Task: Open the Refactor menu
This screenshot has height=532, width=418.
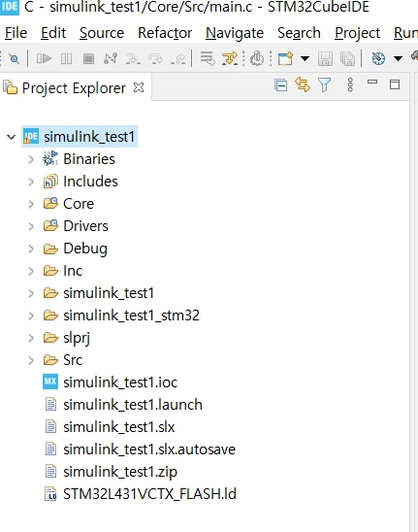Action: [x=165, y=33]
